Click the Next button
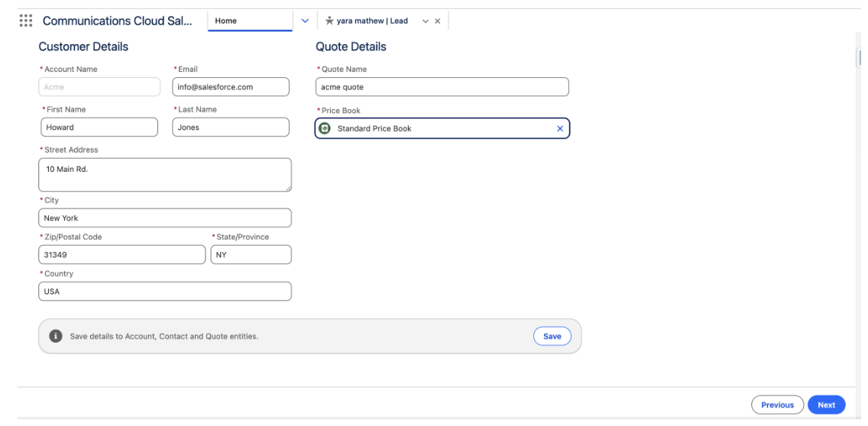 tap(826, 405)
